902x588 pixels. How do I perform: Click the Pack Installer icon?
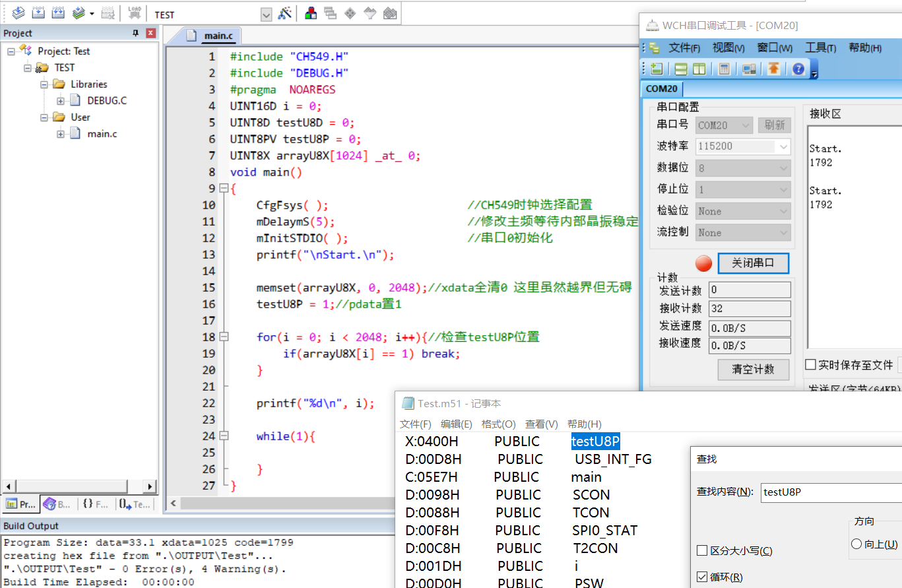tap(390, 13)
